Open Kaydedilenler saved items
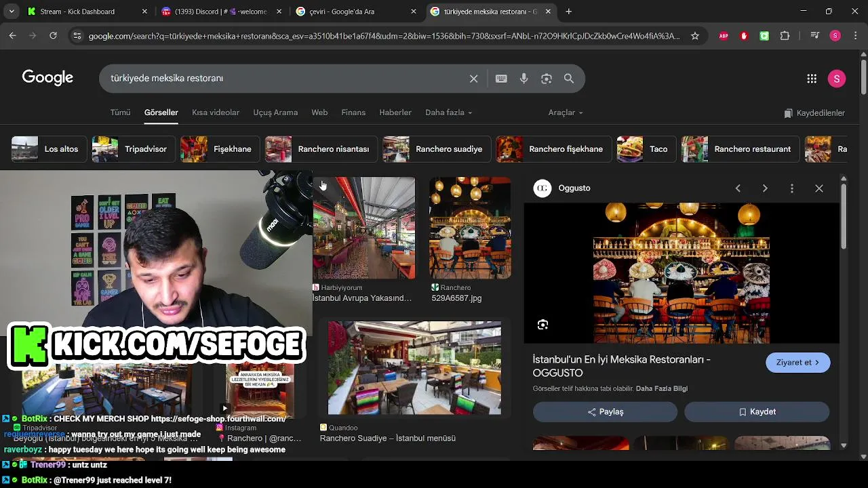This screenshot has height=488, width=868. coord(814,113)
